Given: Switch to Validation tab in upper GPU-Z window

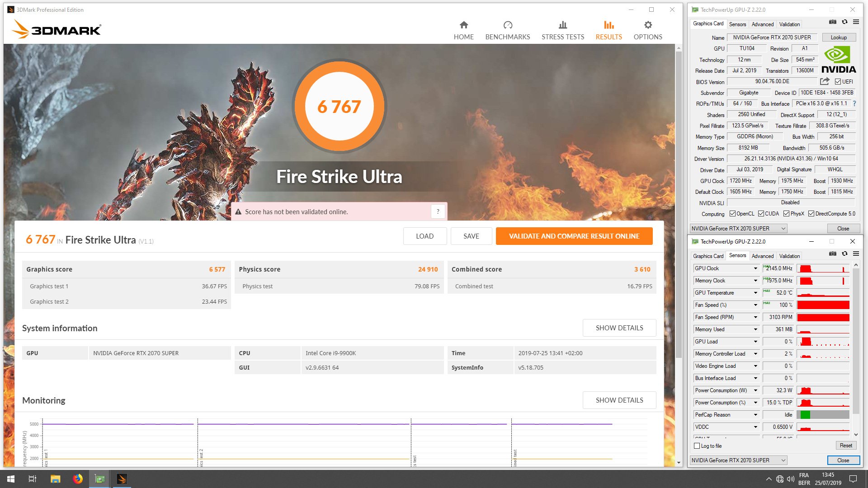Looking at the screenshot, I should coord(789,24).
